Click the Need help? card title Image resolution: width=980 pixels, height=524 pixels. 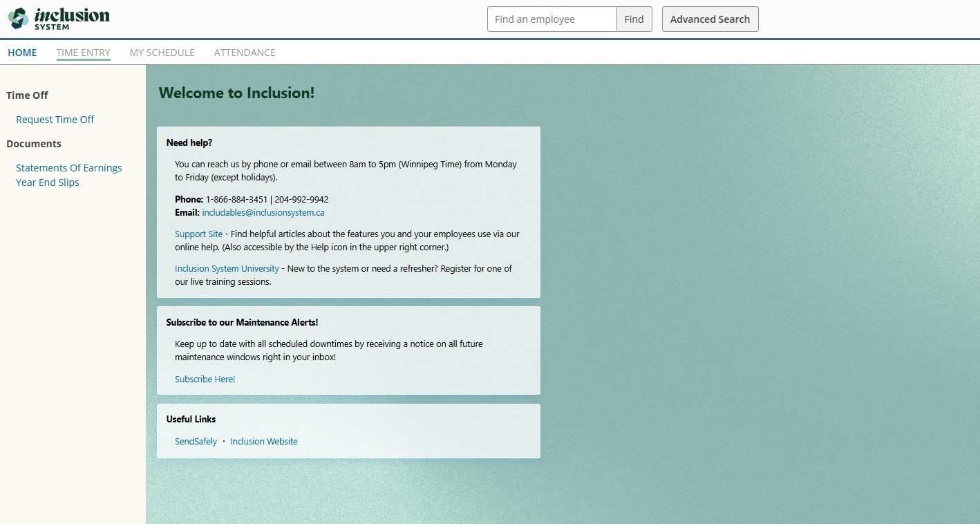click(x=189, y=143)
